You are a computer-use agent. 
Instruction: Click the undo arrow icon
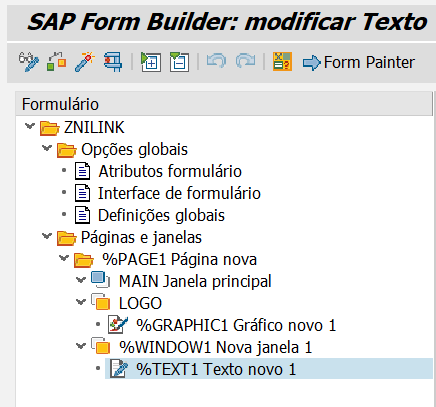(x=216, y=61)
